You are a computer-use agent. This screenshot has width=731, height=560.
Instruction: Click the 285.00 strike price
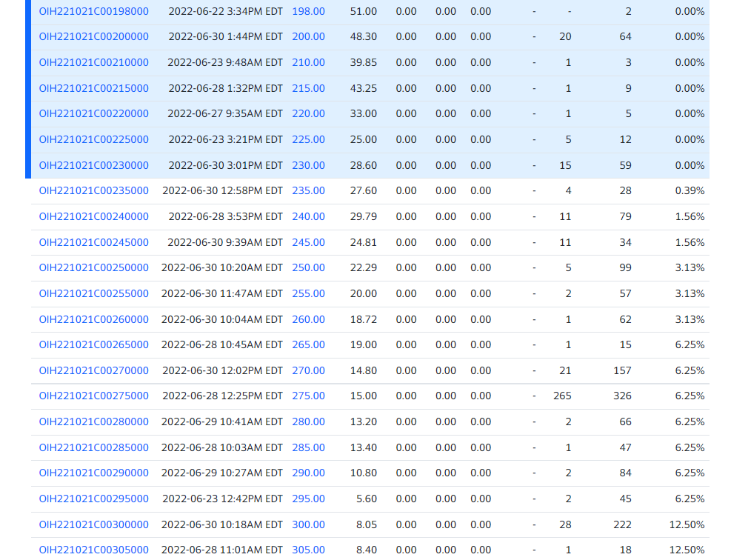point(309,447)
